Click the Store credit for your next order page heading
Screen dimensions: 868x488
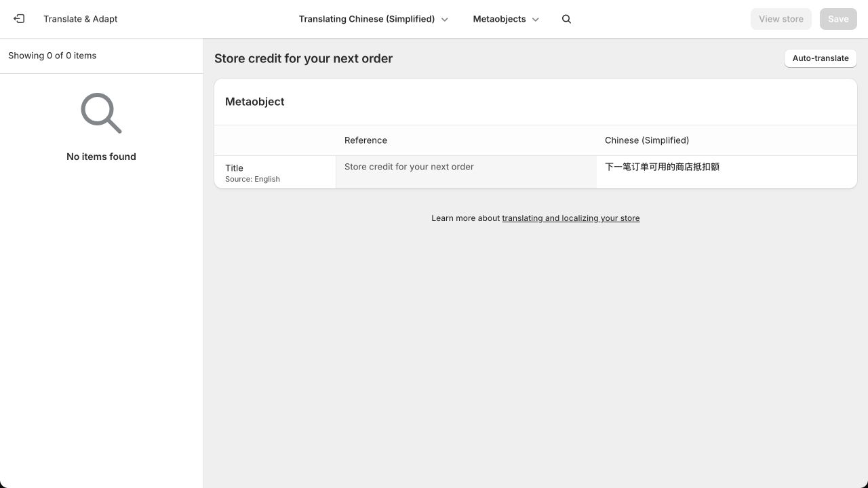point(303,58)
